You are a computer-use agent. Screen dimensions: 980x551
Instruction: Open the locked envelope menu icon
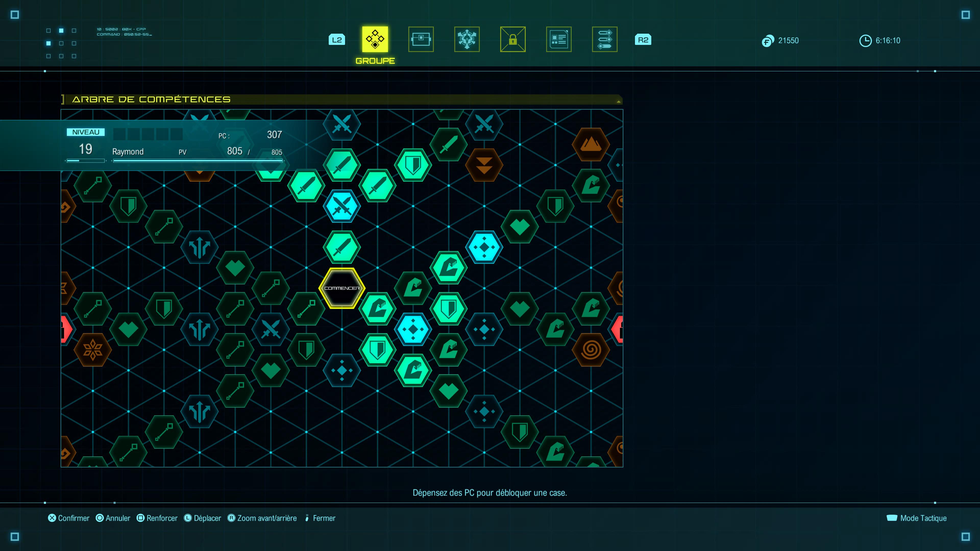512,40
